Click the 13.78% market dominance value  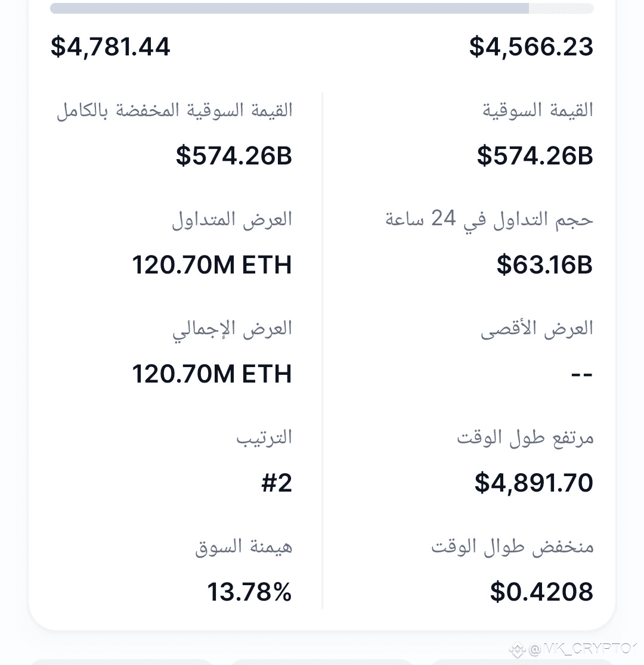(x=250, y=592)
